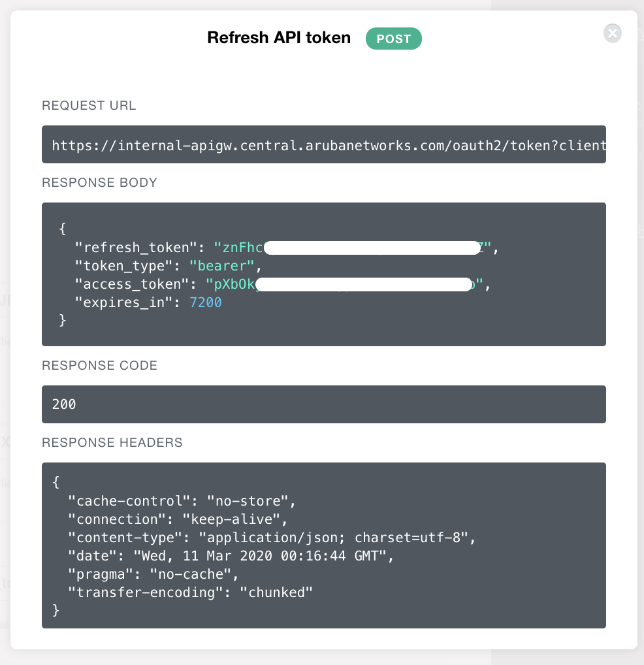The width and height of the screenshot is (644, 665).
Task: Click the expires_in 7200 value
Action: coord(205,302)
